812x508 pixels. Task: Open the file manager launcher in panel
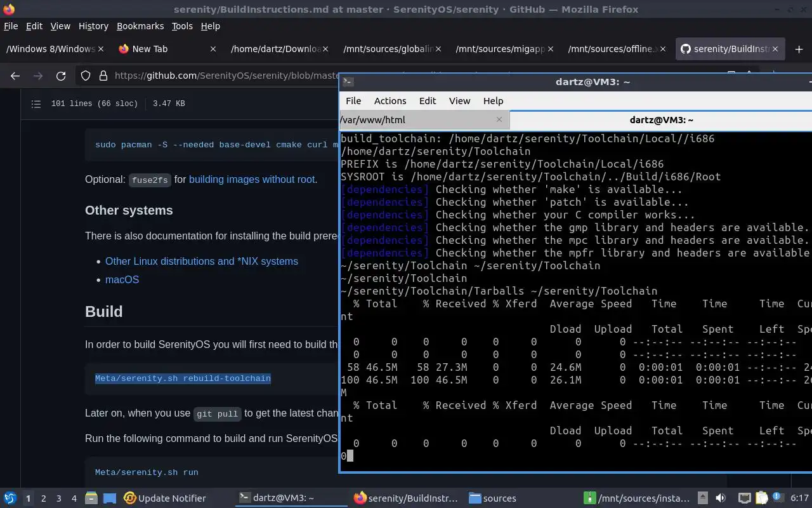pyautogui.click(x=91, y=498)
